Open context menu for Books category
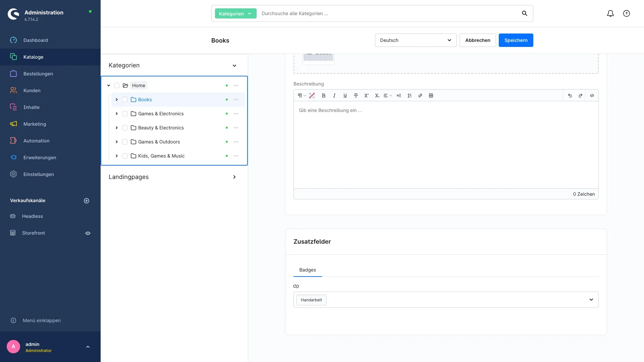644x362 pixels. click(x=236, y=100)
